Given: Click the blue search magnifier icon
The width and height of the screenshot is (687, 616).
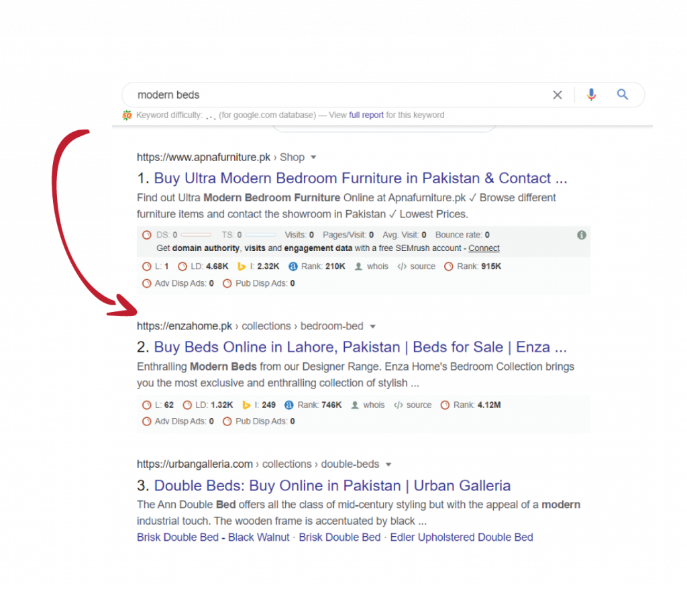Looking at the screenshot, I should (x=623, y=94).
